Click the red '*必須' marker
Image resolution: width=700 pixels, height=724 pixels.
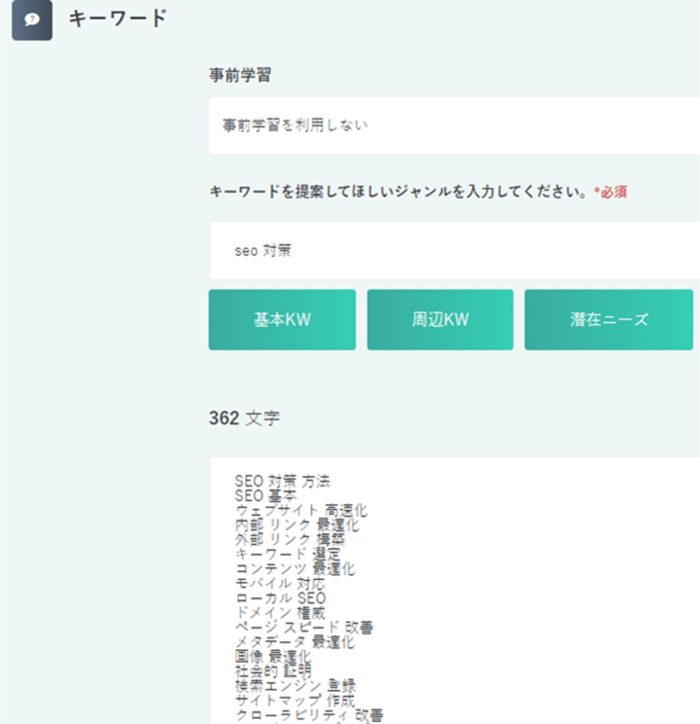click(x=610, y=192)
